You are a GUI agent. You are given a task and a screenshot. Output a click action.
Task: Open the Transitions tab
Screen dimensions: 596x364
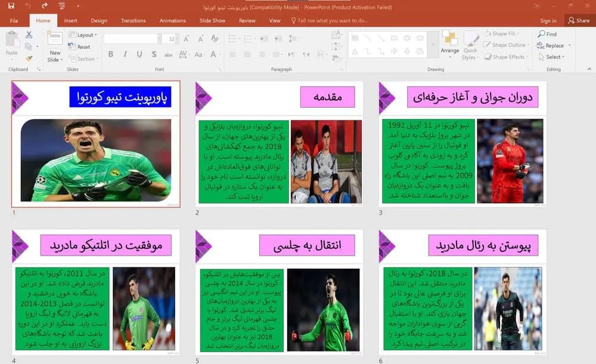click(133, 20)
